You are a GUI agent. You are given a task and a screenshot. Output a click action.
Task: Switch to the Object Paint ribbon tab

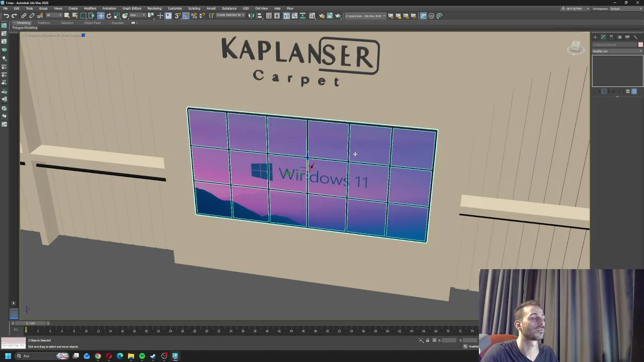click(92, 23)
